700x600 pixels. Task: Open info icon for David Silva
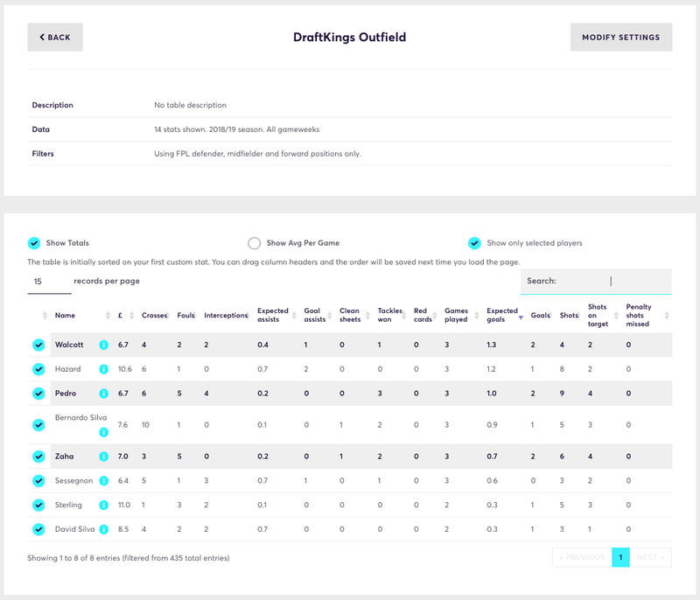click(x=103, y=529)
